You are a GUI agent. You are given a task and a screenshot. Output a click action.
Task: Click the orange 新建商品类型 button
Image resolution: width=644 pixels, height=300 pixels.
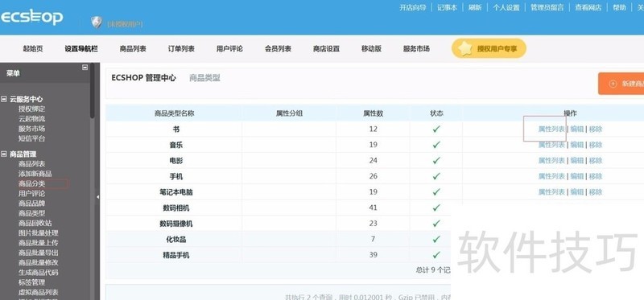(621, 84)
